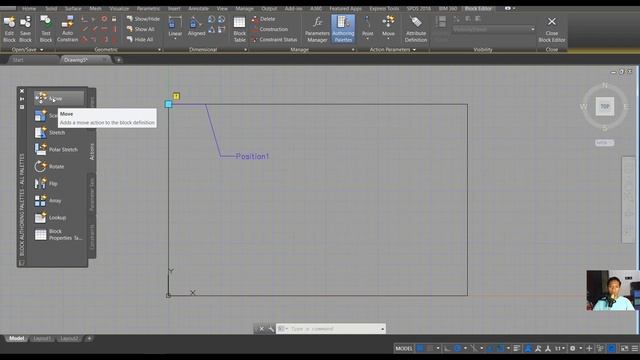Select the Position1 parameter label
Image resolution: width=640 pixels, height=360 pixels.
(252, 156)
